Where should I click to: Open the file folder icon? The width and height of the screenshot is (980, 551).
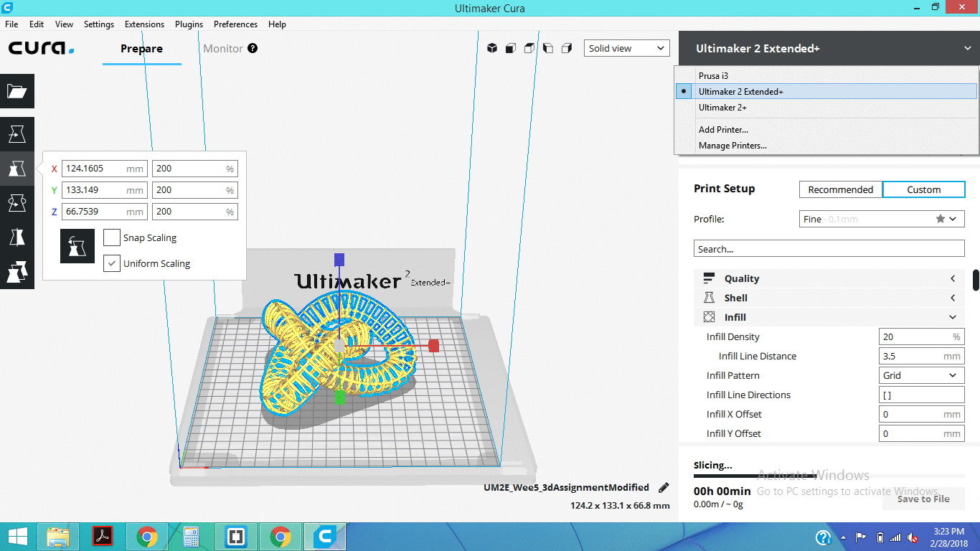[x=17, y=91]
